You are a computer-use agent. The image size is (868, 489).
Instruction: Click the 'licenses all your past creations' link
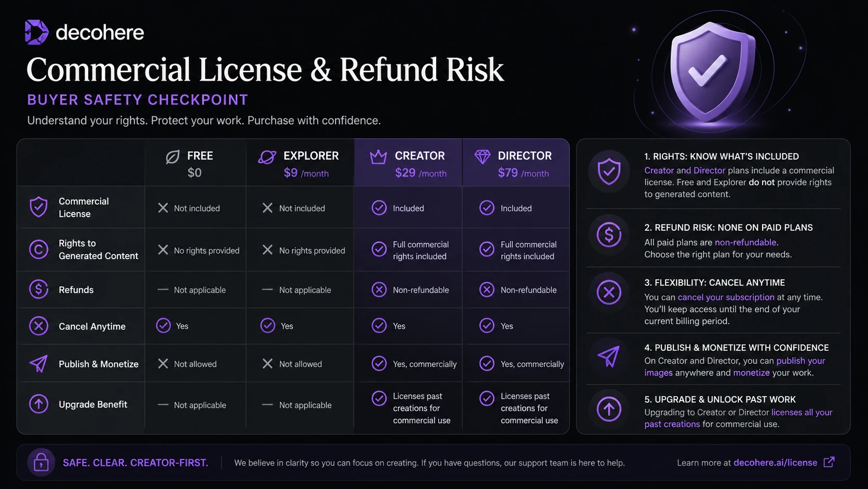738,418
